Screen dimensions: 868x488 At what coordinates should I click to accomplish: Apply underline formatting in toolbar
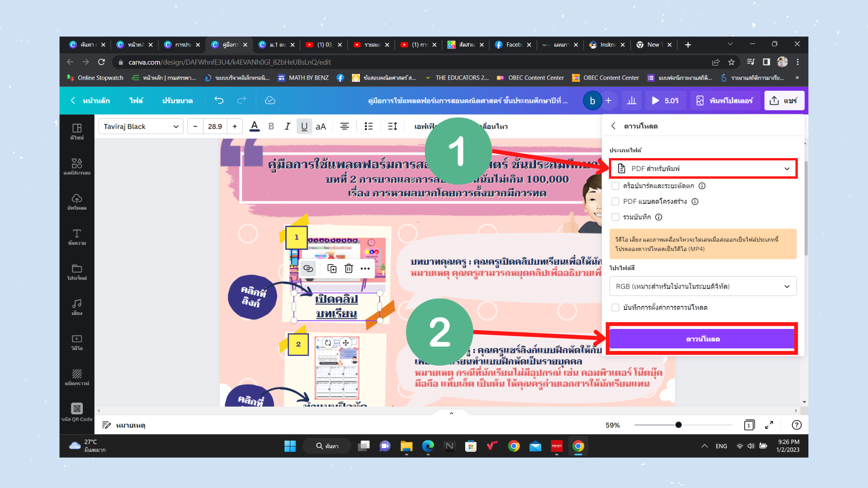[x=304, y=127]
